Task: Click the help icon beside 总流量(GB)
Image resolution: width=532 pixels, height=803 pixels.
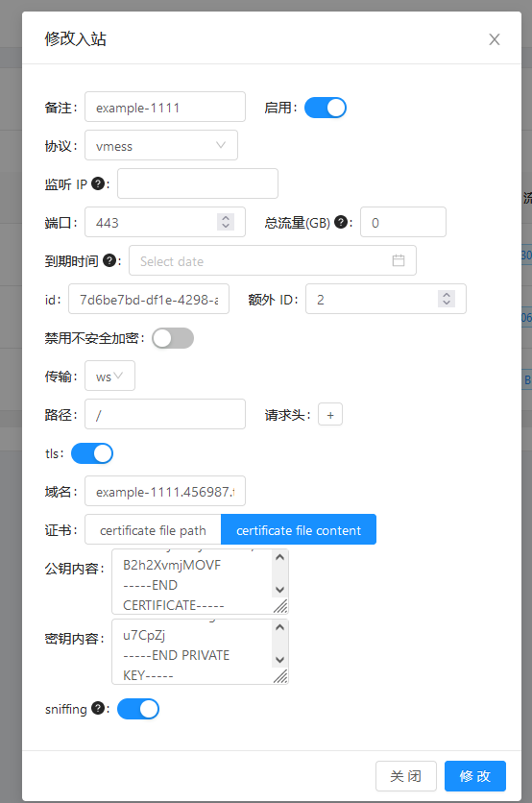Action: [x=341, y=222]
